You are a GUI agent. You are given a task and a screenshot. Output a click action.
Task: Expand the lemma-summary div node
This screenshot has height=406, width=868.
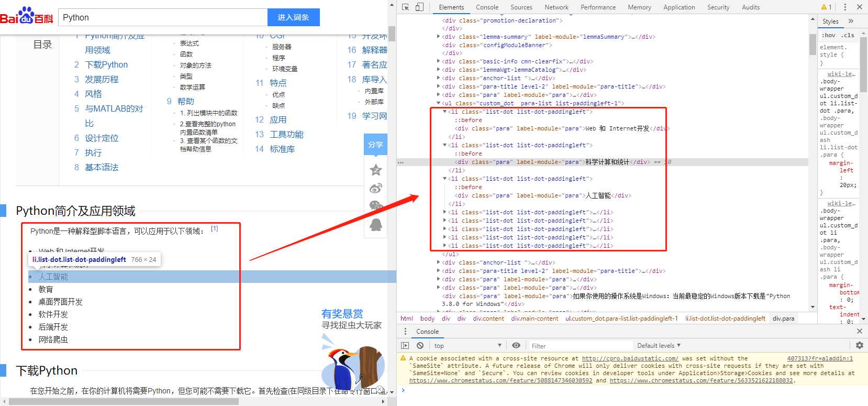[438, 37]
